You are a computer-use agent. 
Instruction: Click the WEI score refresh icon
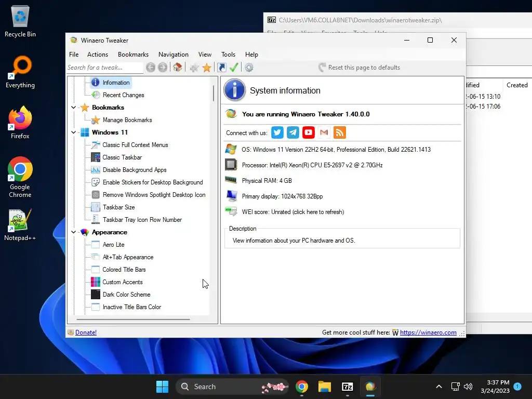pos(231,212)
